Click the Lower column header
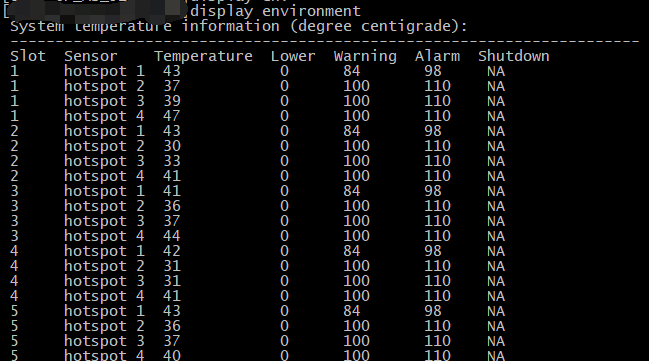The height and width of the screenshot is (361, 649). (x=293, y=56)
